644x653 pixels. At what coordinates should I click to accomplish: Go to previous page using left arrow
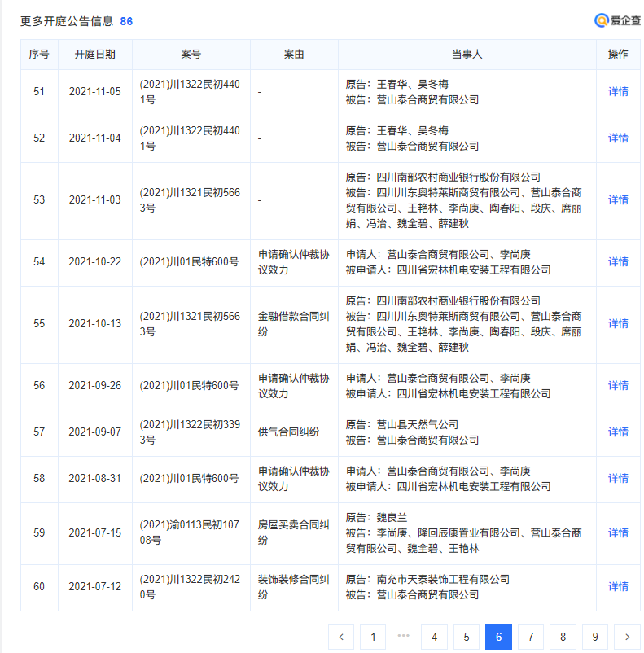[x=341, y=637]
